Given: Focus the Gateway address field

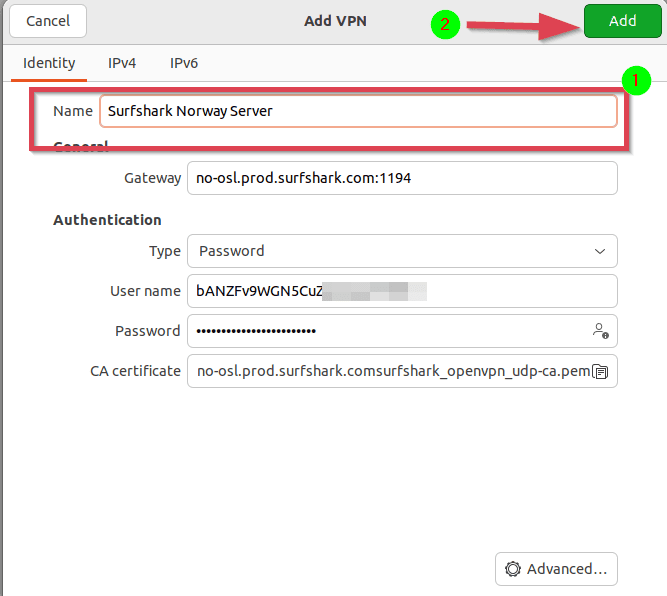Looking at the screenshot, I should tap(402, 178).
